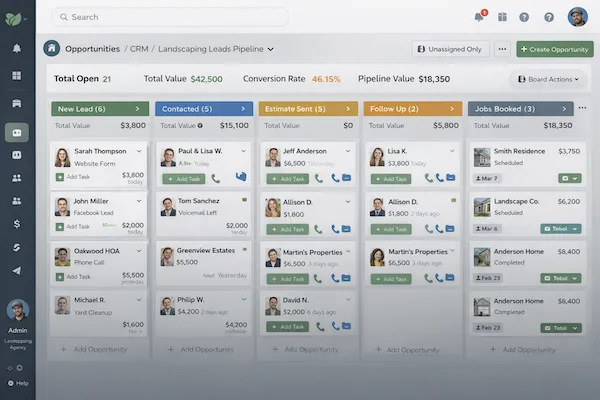Click the Total Open value 21

pyautogui.click(x=107, y=79)
